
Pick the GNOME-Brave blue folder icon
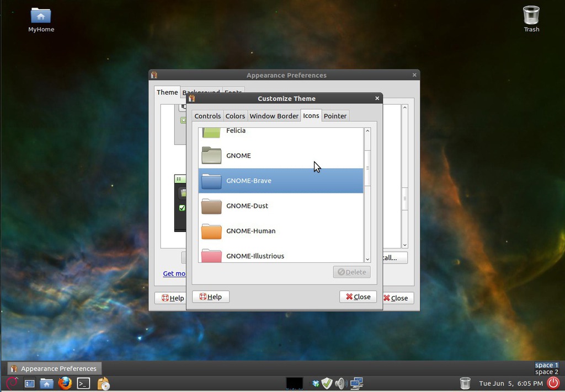(211, 181)
